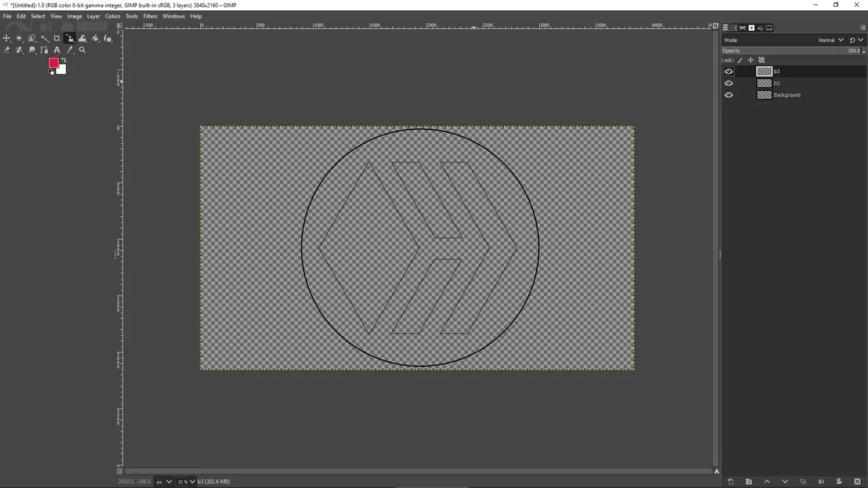Open the Help menu
This screenshot has width=868, height=488.
point(196,16)
